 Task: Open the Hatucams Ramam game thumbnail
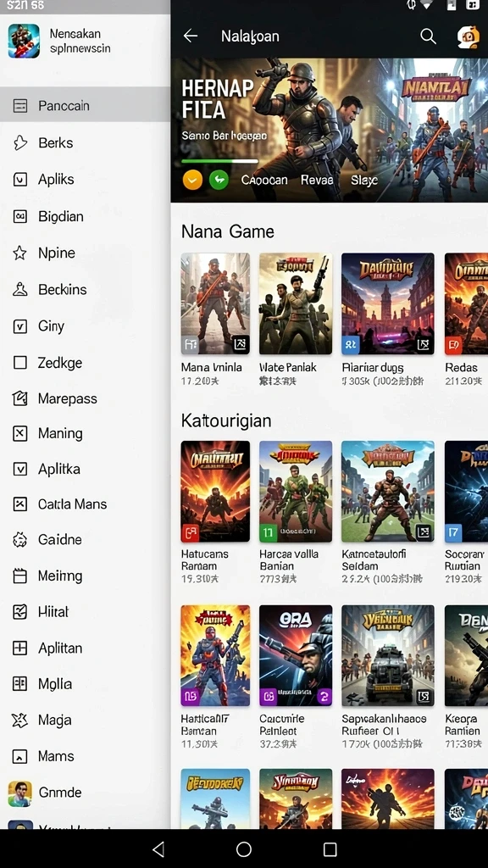click(215, 491)
